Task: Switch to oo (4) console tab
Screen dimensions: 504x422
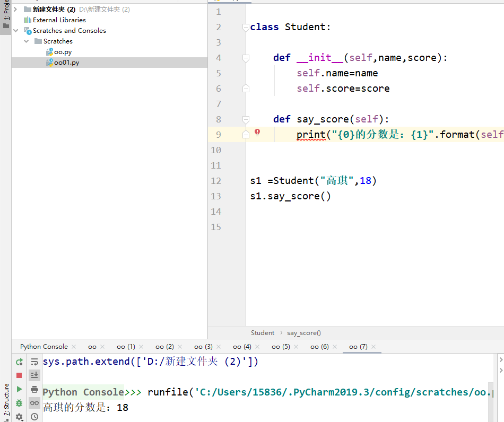Action: pos(242,347)
